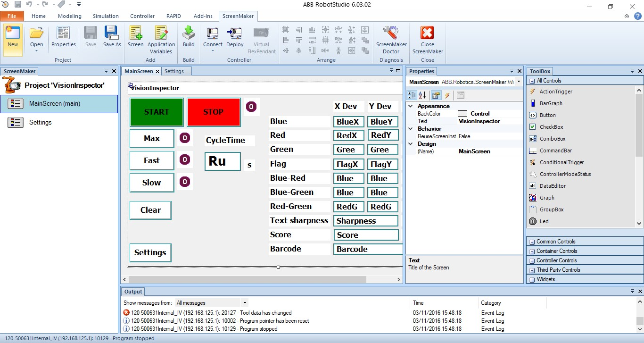Switch to the Controller ribbon tab
Viewport: 644px width, 343px height.
coord(142,16)
